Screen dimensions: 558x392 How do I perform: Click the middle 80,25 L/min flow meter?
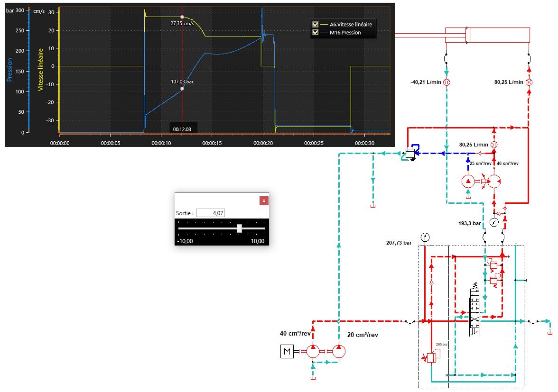tap(494, 145)
